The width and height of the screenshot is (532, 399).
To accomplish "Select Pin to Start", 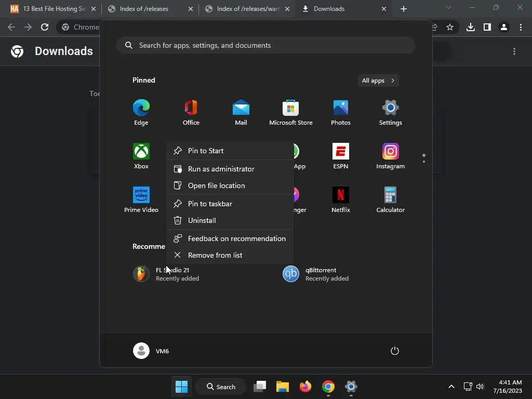I will coord(230,151).
